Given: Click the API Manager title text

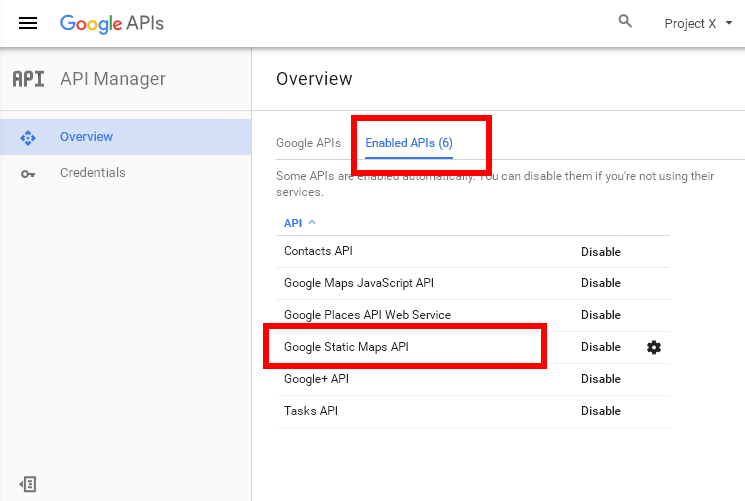Looking at the screenshot, I should click(x=113, y=79).
